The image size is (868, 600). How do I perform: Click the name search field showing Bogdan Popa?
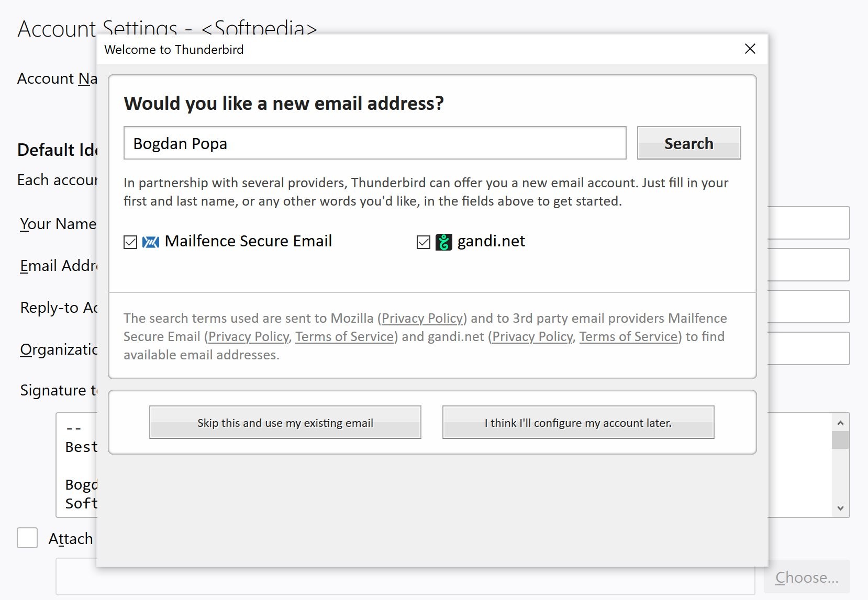coord(374,143)
